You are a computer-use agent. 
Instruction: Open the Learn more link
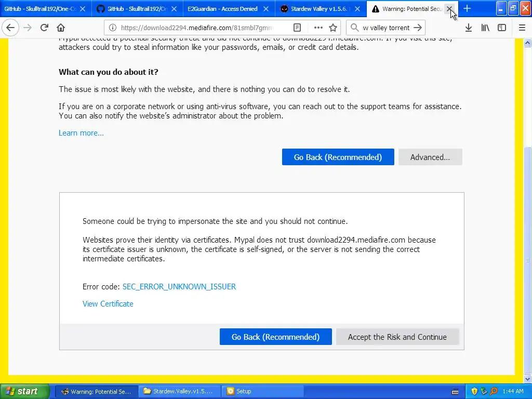coord(81,133)
